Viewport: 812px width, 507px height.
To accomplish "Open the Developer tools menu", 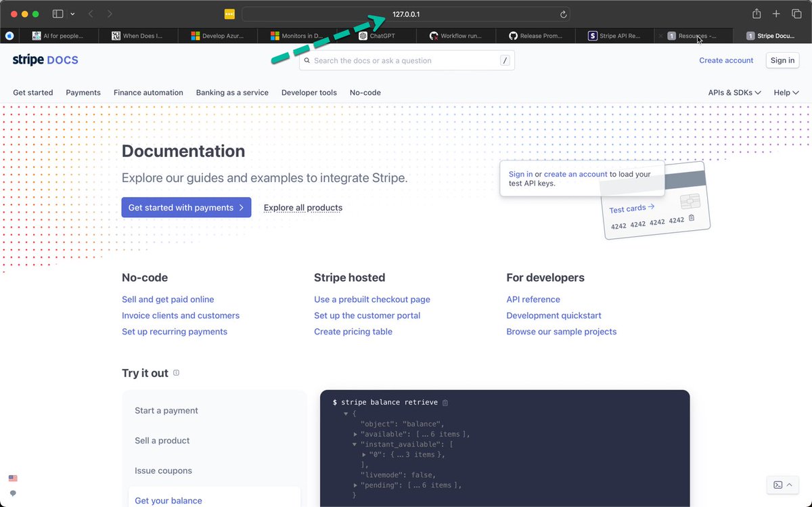I will tap(309, 93).
